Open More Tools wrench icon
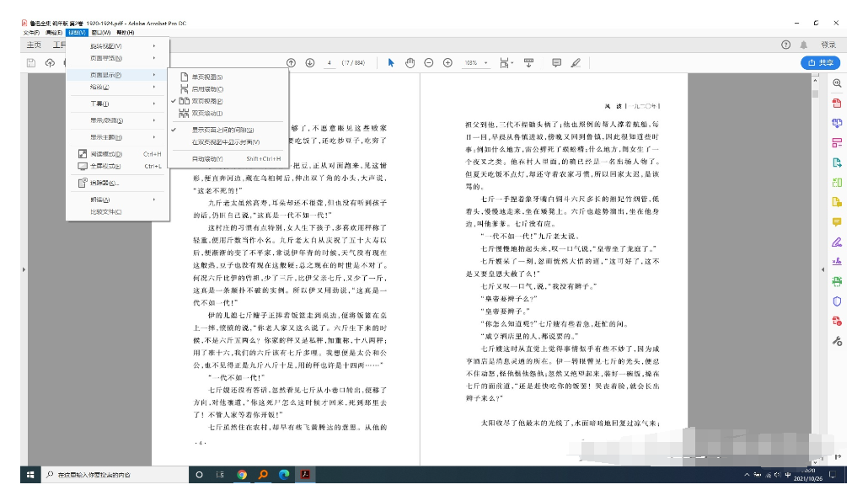Viewport: 868px width, 490px height. click(x=837, y=341)
